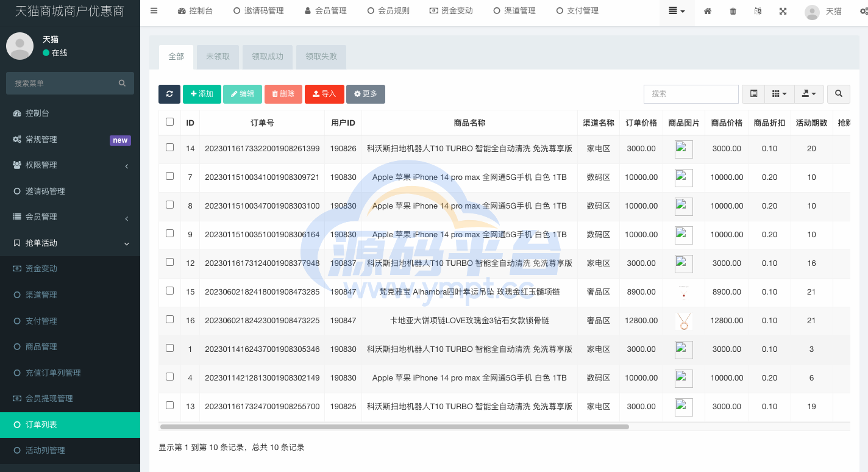Tick the checkbox for order ID 9
The width and height of the screenshot is (868, 472).
[x=169, y=234]
